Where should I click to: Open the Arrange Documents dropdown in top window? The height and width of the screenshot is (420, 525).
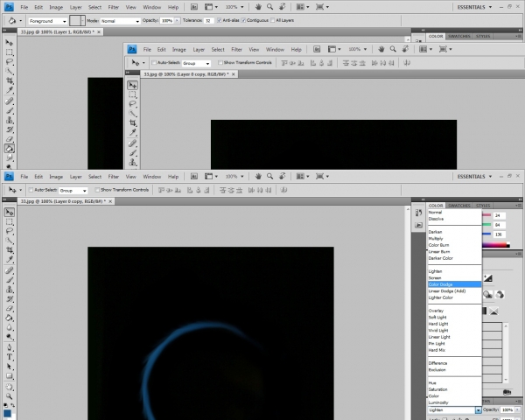pos(303,7)
